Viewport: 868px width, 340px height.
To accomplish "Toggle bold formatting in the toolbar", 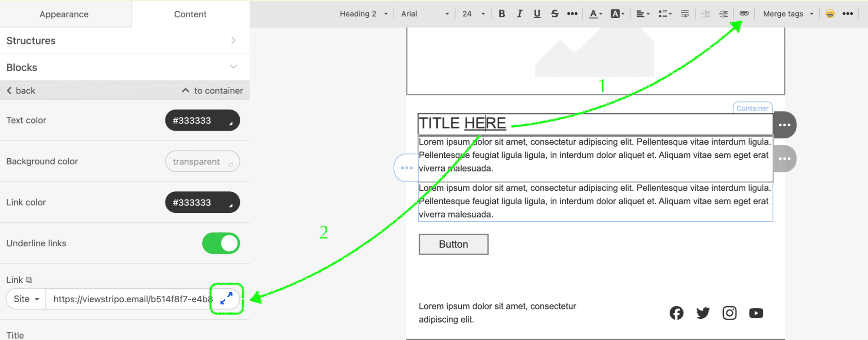I will coord(502,14).
